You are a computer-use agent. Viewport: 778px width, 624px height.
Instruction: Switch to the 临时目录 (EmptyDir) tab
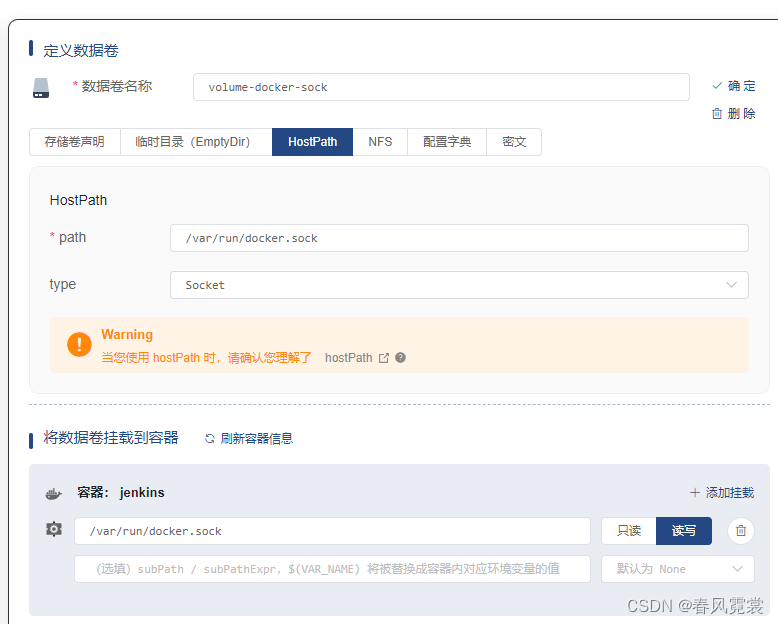[196, 142]
